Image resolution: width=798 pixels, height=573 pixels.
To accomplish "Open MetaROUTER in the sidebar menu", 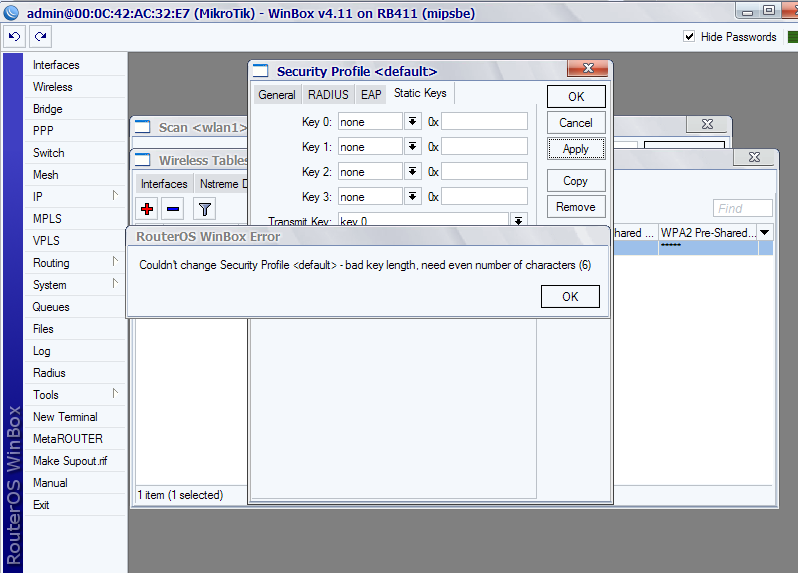I will coord(74,438).
